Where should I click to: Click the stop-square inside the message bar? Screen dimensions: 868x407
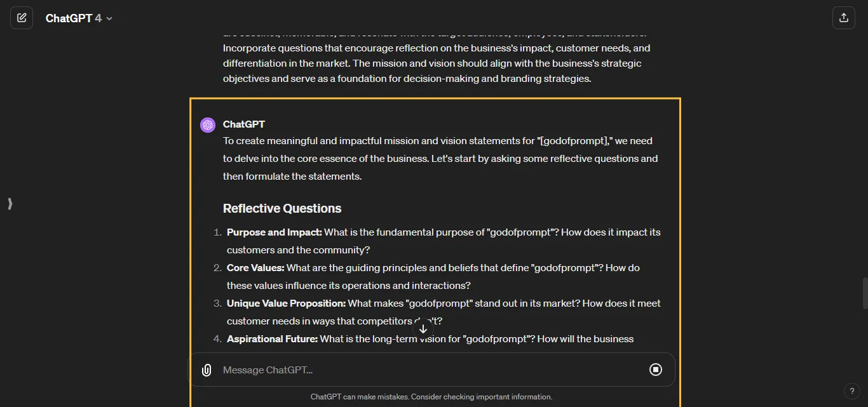pos(656,370)
